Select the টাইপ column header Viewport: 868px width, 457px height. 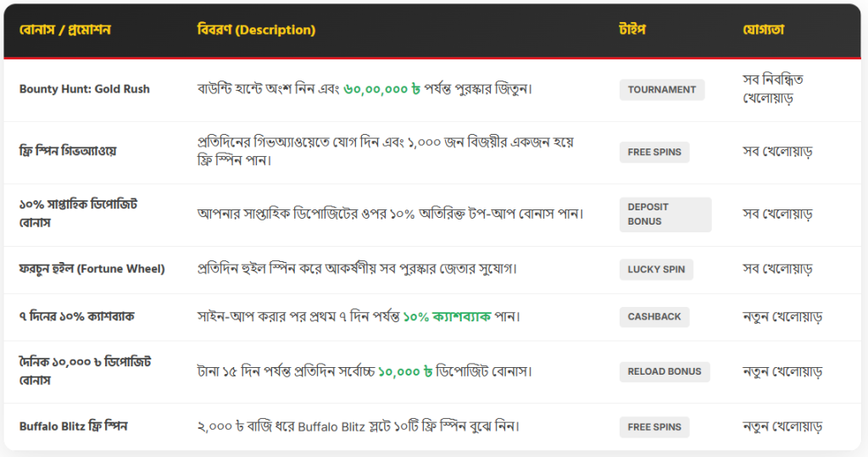pyautogui.click(x=632, y=30)
